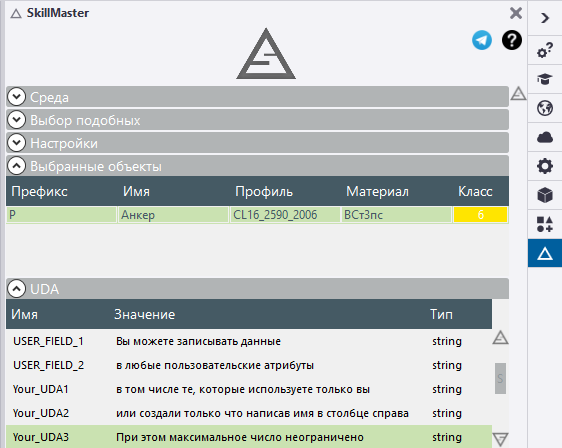
Task: Open the 3D cube components icon
Action: pos(545,195)
